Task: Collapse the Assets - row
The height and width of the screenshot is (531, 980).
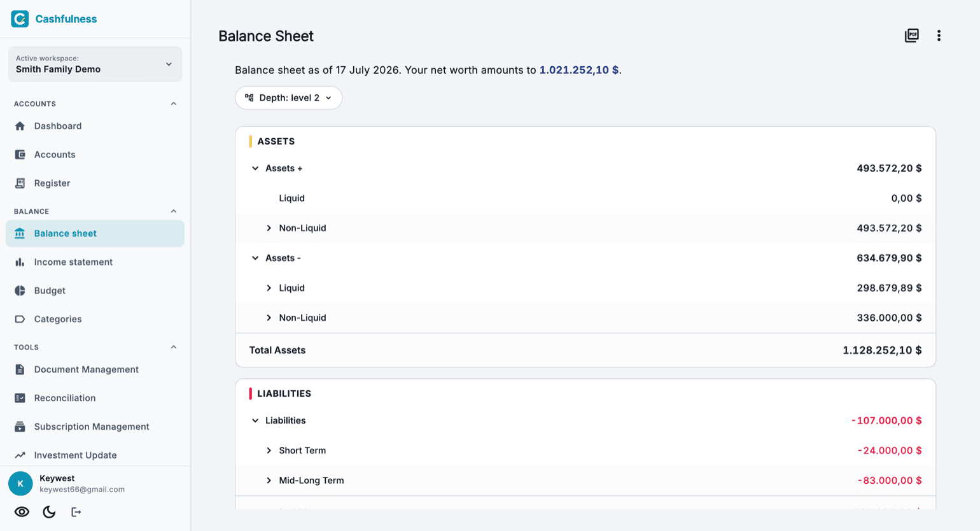Action: click(x=255, y=258)
